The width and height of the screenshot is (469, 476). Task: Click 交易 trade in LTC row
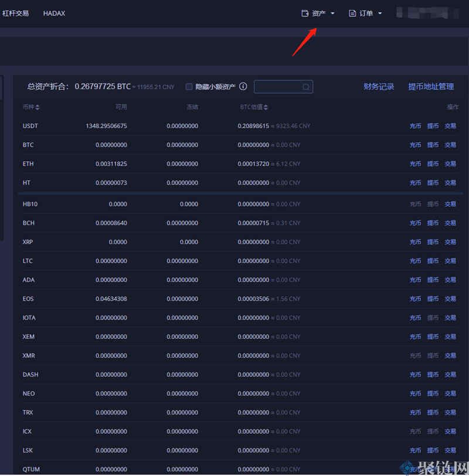pyautogui.click(x=450, y=261)
